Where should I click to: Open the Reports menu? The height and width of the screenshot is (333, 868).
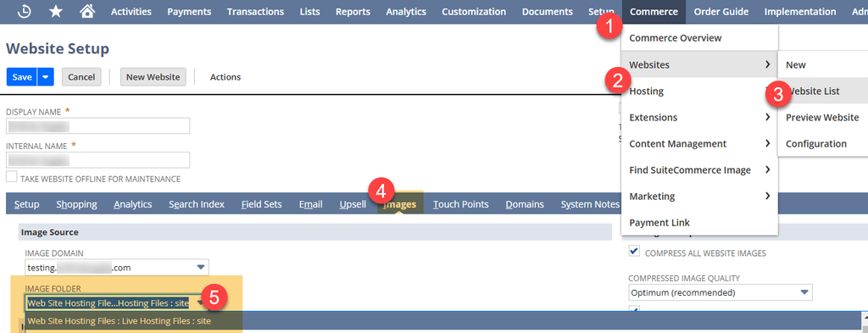point(353,12)
